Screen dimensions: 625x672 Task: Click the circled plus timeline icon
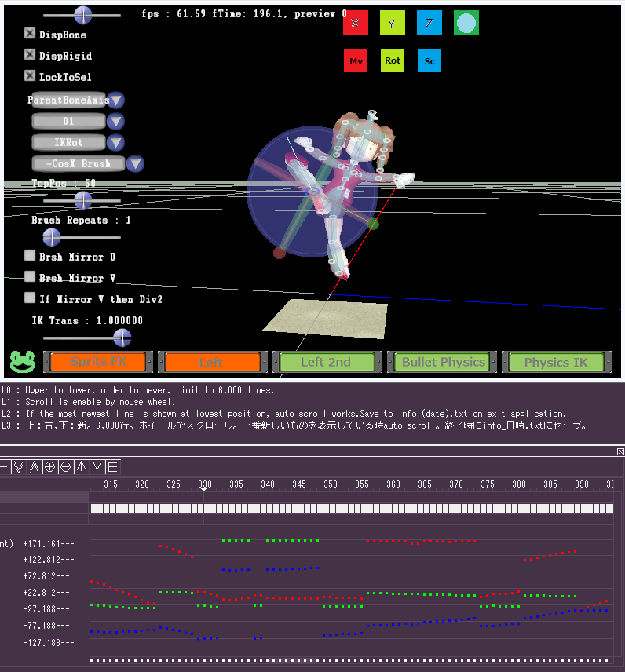point(49,466)
